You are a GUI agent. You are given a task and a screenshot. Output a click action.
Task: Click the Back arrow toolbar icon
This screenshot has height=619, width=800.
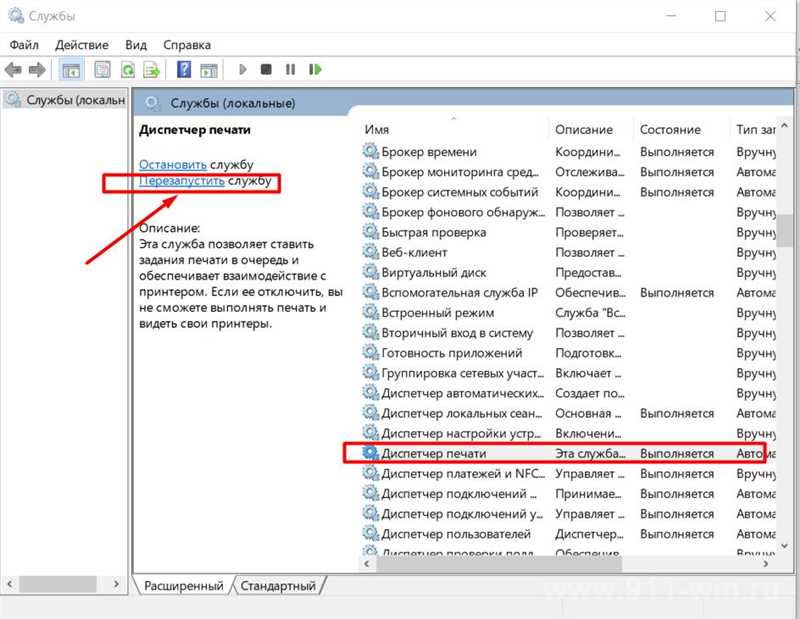point(14,69)
